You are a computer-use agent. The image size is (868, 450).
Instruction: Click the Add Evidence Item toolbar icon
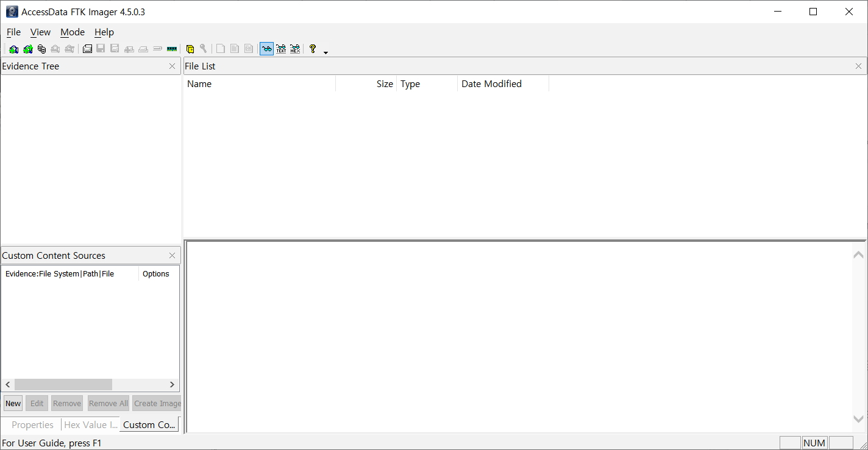pyautogui.click(x=13, y=49)
